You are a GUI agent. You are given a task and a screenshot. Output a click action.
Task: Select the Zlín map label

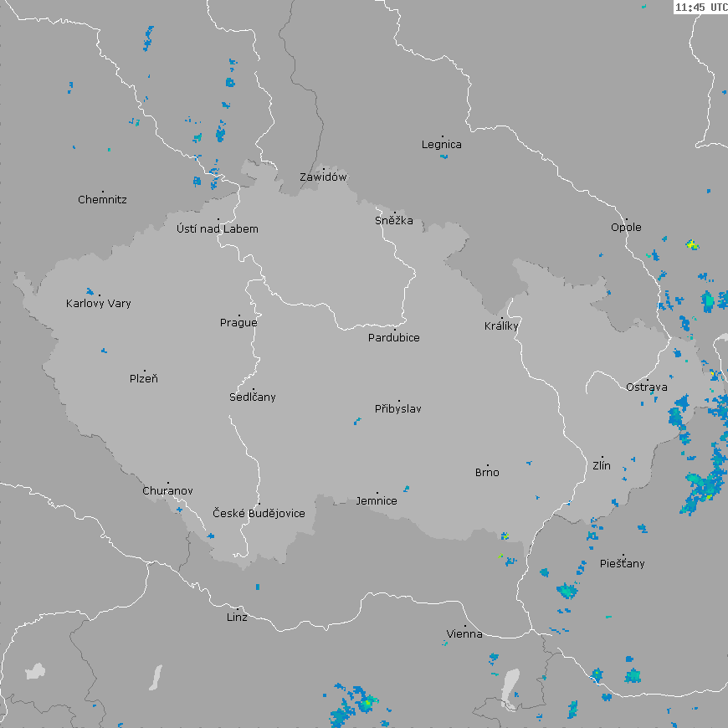point(602,466)
